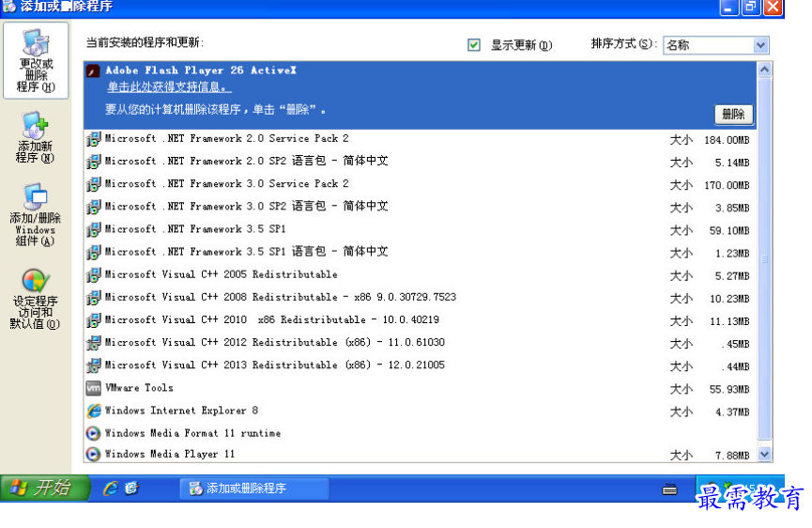Click the Windows Internet Explorer 8 icon

click(x=93, y=411)
